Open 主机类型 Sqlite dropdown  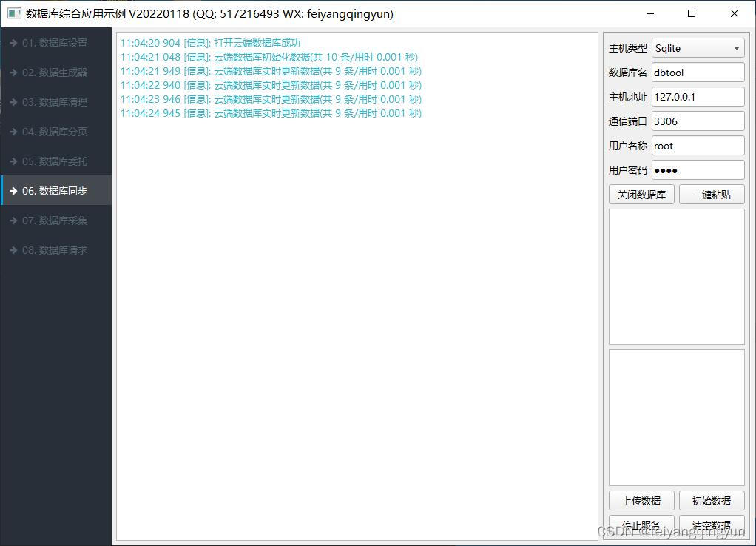point(698,48)
